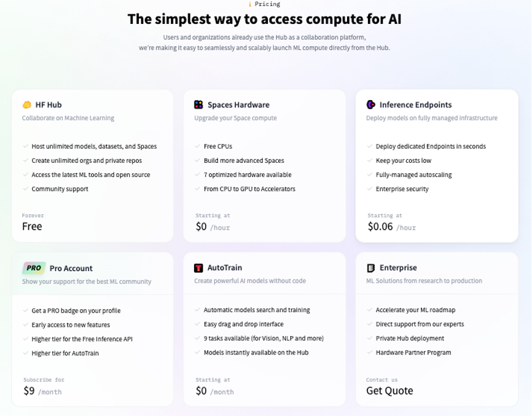This screenshot has height=416, width=532.
Task: Click the $0.06 /hour starting price
Action: tap(391, 227)
